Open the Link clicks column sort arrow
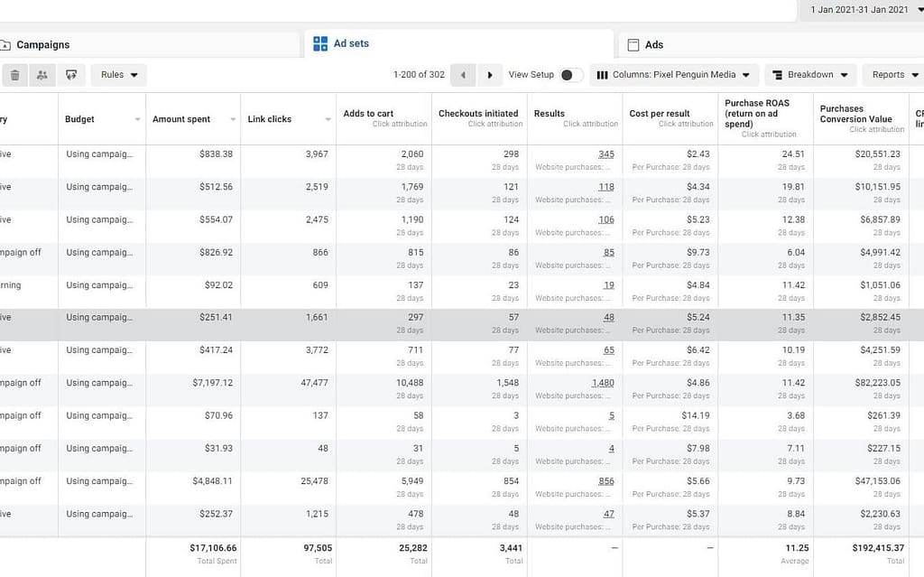 pos(328,119)
